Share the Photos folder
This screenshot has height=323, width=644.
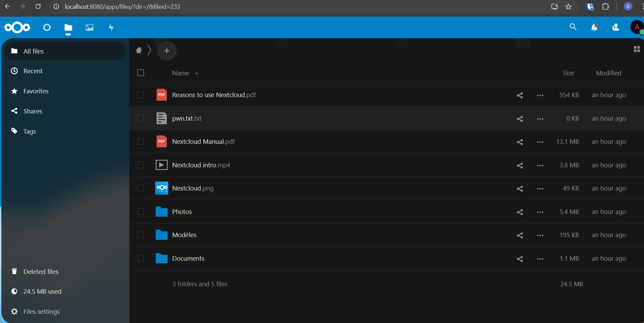click(520, 212)
